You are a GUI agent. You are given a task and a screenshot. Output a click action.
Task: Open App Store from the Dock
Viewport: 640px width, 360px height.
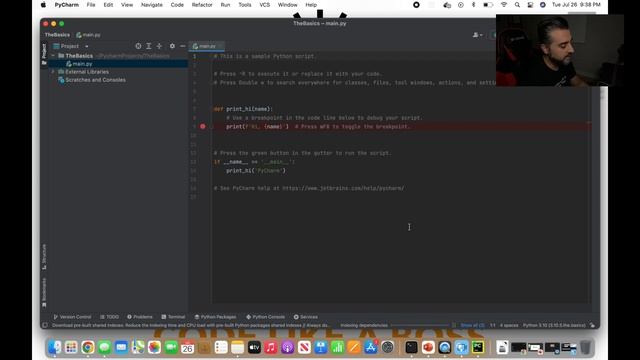click(x=371, y=347)
